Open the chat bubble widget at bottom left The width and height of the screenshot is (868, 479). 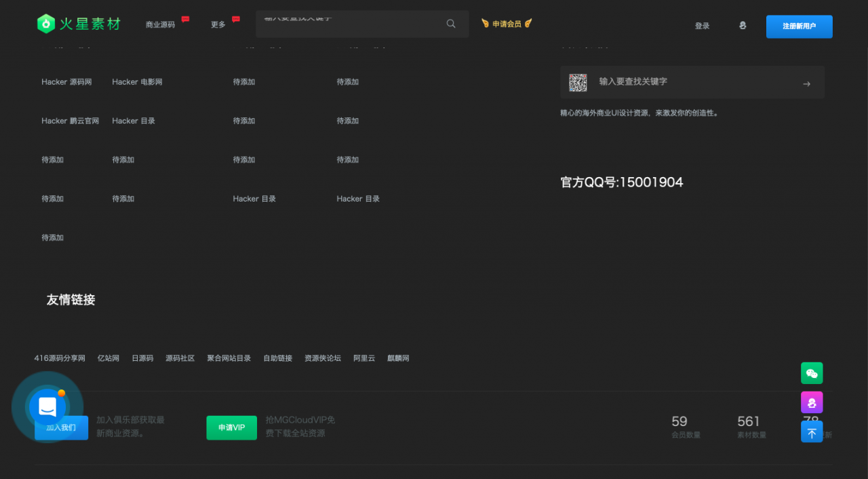47,406
